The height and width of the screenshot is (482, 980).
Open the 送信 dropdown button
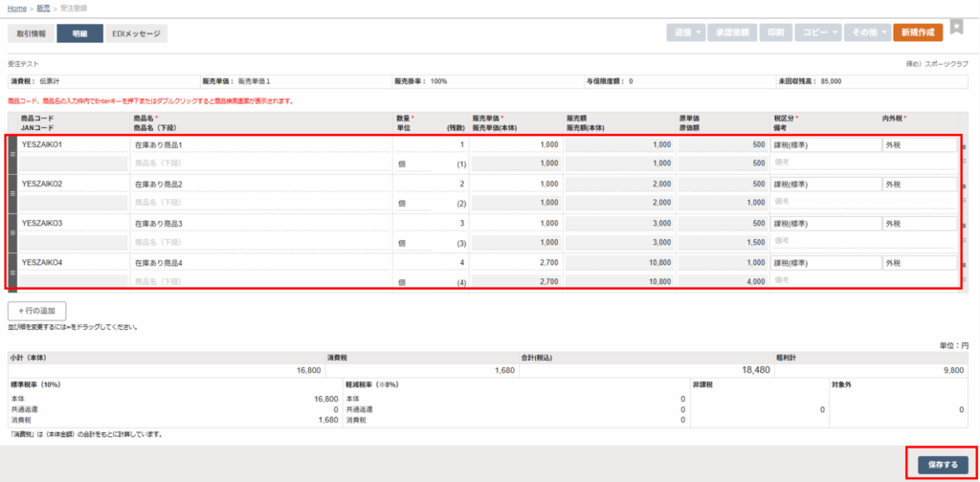pos(686,33)
